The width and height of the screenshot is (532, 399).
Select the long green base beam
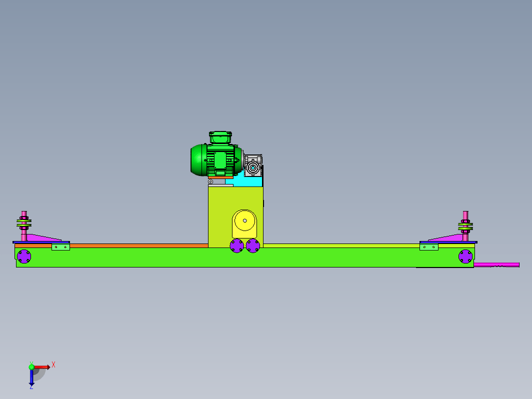click(244, 258)
